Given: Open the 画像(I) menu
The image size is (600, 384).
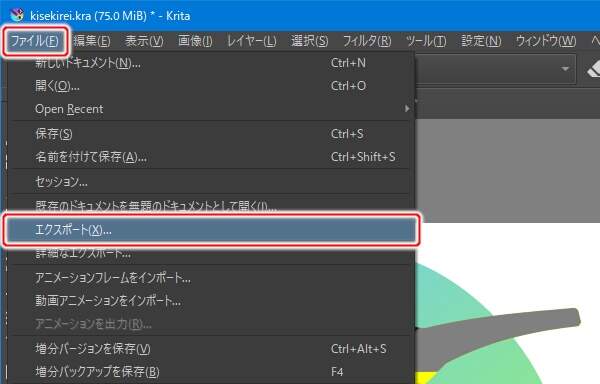Looking at the screenshot, I should (195, 41).
